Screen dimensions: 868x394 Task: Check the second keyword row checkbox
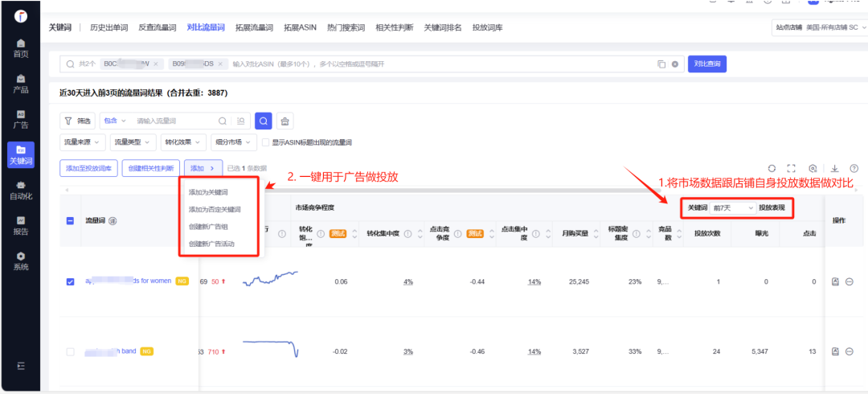tap(70, 351)
